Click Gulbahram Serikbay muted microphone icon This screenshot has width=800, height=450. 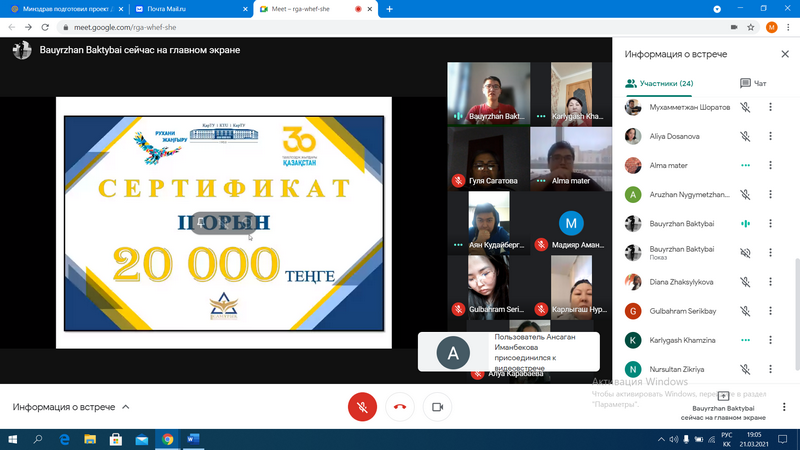745,311
